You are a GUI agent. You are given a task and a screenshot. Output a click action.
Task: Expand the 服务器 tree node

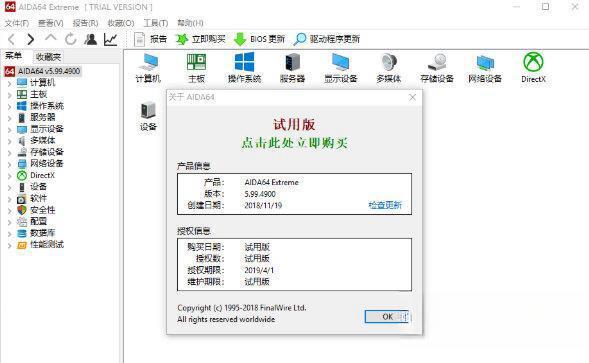(x=9, y=119)
